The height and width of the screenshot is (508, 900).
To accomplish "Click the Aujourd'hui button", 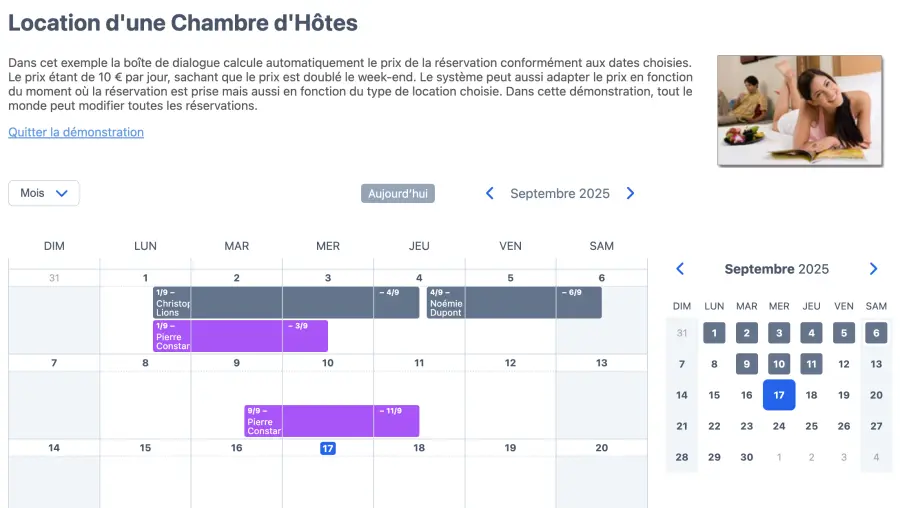I will tap(398, 194).
